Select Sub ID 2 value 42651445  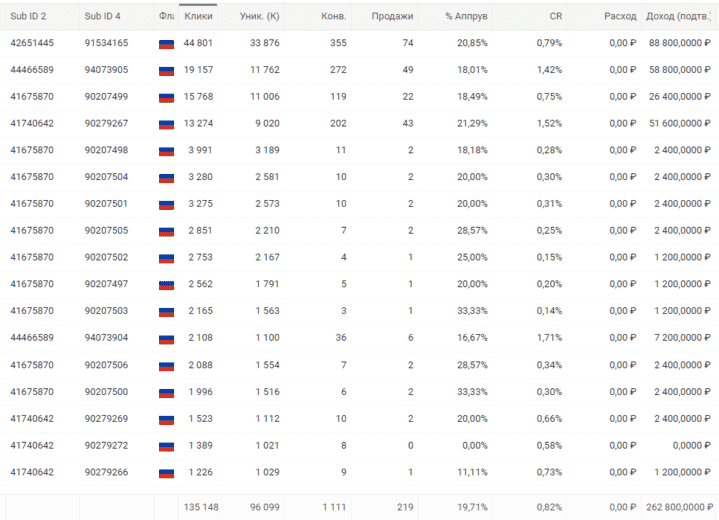coord(32,43)
